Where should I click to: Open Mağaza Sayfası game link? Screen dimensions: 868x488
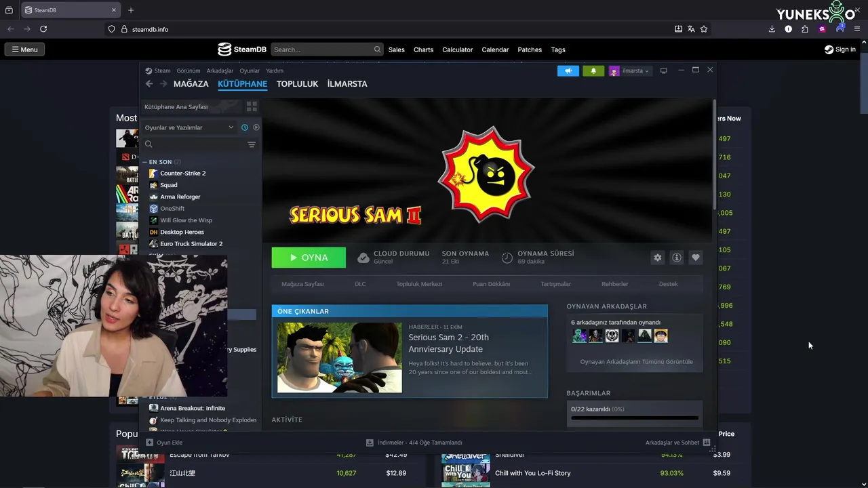click(x=302, y=284)
